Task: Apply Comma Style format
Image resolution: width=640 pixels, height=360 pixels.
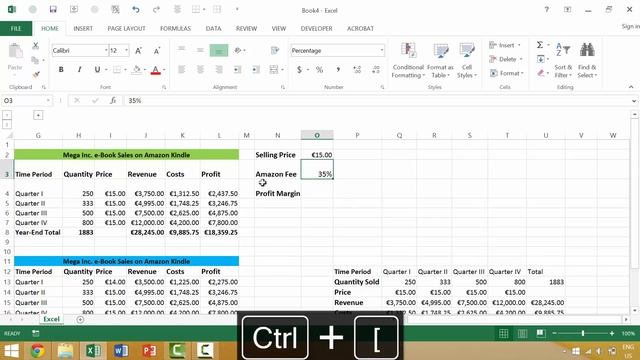Action: pos(338,70)
